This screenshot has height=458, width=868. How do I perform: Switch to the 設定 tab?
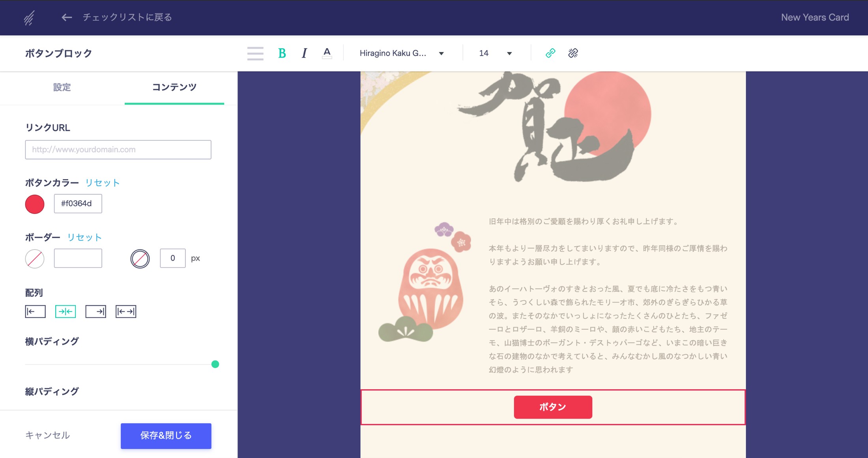(x=62, y=87)
